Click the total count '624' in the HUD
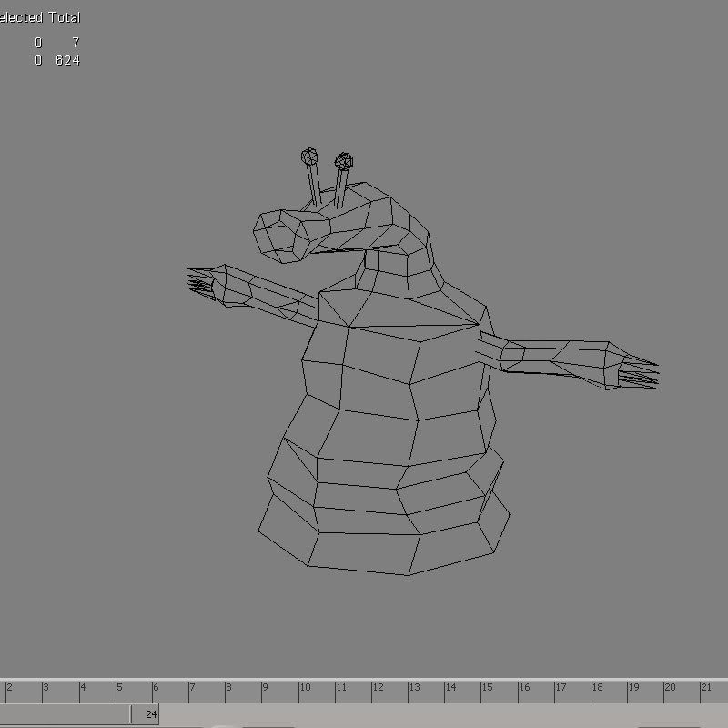The width and height of the screenshot is (728, 728). click(67, 60)
